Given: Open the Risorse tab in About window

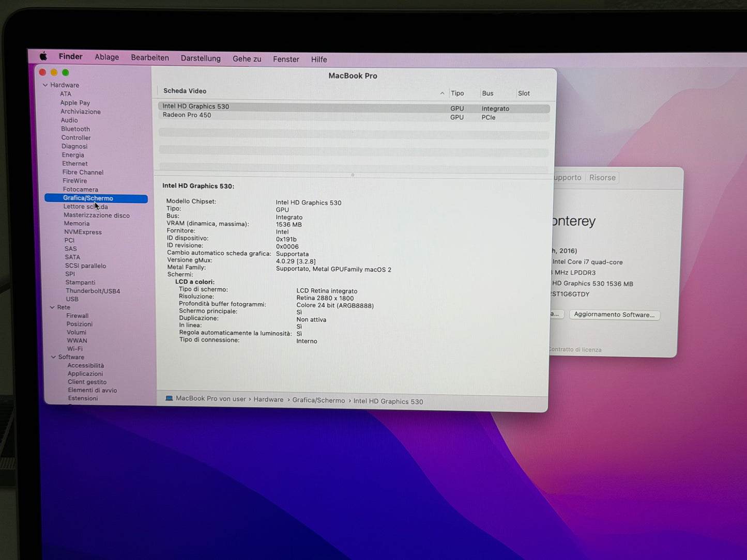Looking at the screenshot, I should coord(602,178).
